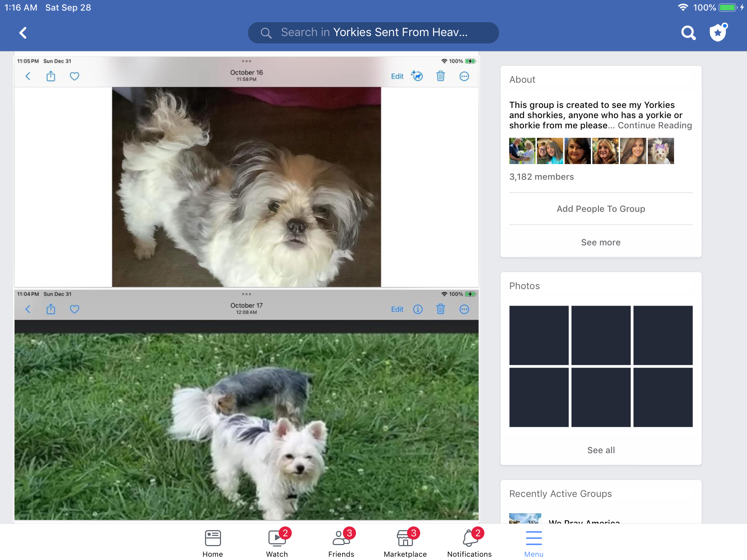Tap the first member avatar in About
This screenshot has width=747, height=560.
(522, 151)
